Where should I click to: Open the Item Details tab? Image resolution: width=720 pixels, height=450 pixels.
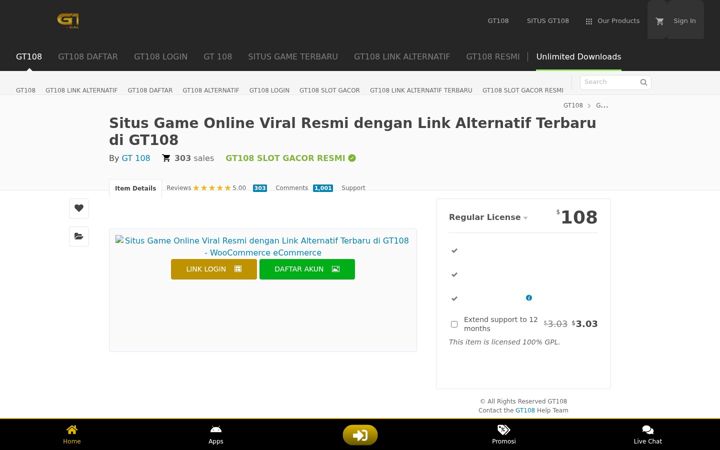tap(135, 188)
